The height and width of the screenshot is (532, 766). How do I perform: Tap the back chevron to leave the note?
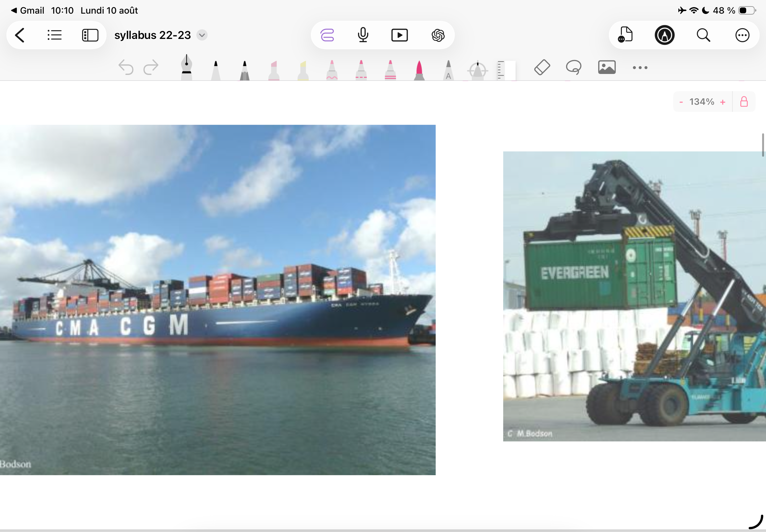coord(20,35)
